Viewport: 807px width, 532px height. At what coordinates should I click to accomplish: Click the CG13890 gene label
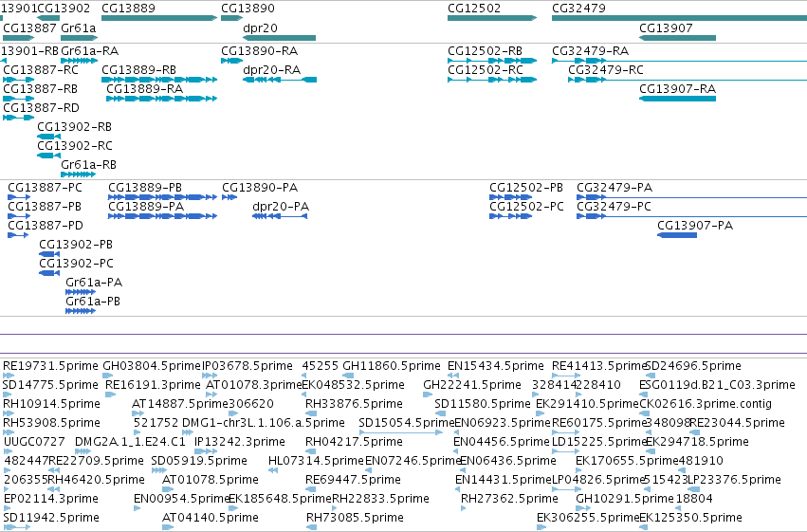(248, 9)
